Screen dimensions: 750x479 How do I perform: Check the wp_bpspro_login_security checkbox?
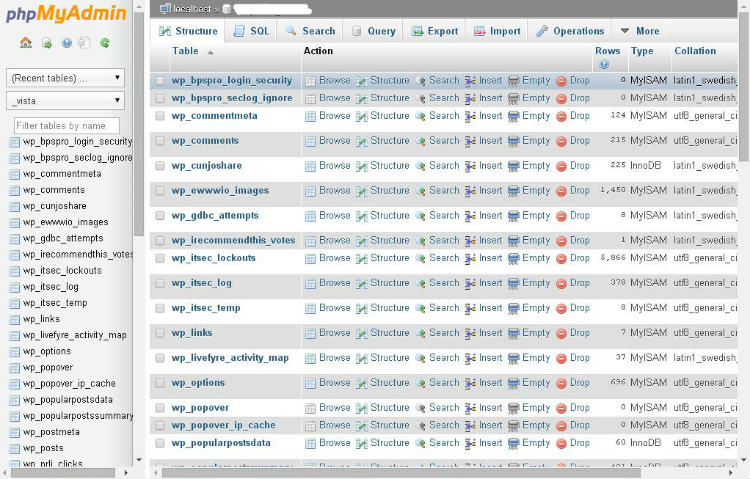click(x=160, y=81)
